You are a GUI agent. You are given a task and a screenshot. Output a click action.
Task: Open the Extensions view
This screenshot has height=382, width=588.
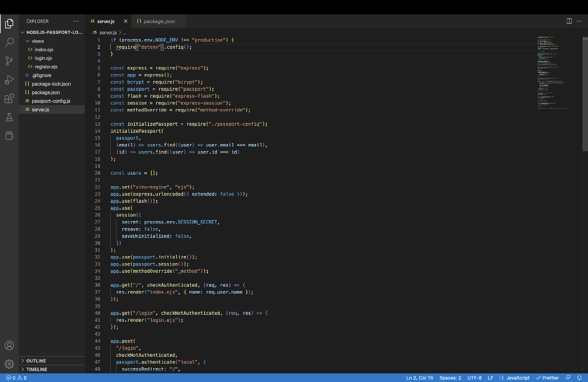click(9, 99)
